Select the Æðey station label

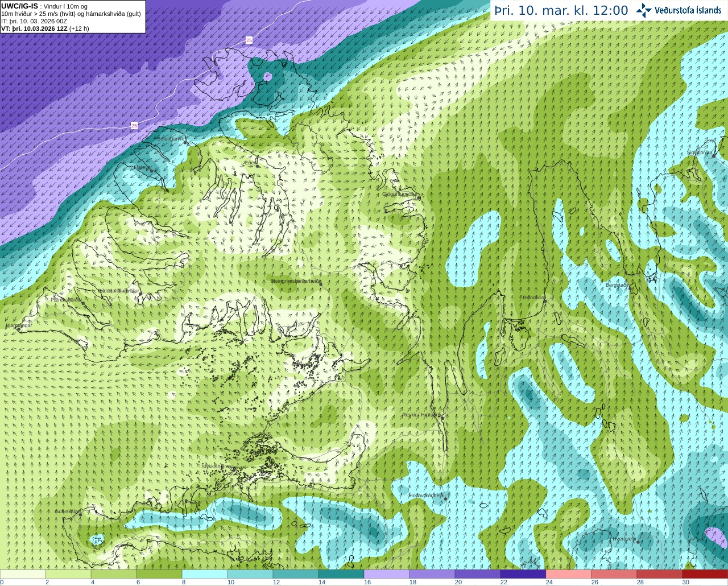point(250,163)
